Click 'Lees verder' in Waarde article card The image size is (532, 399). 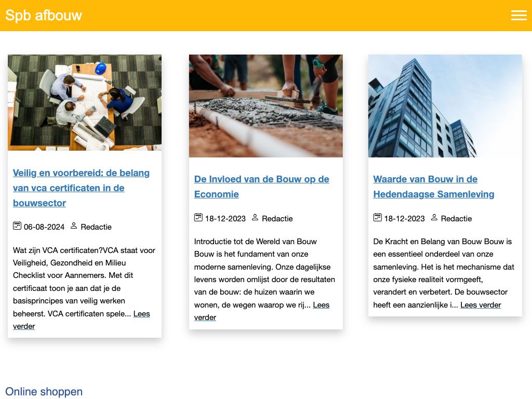481,305
